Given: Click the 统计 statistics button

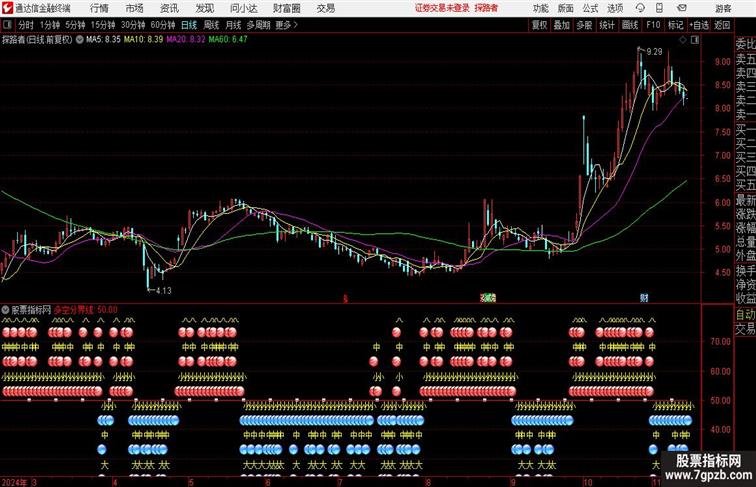Looking at the screenshot, I should pyautogui.click(x=607, y=25).
